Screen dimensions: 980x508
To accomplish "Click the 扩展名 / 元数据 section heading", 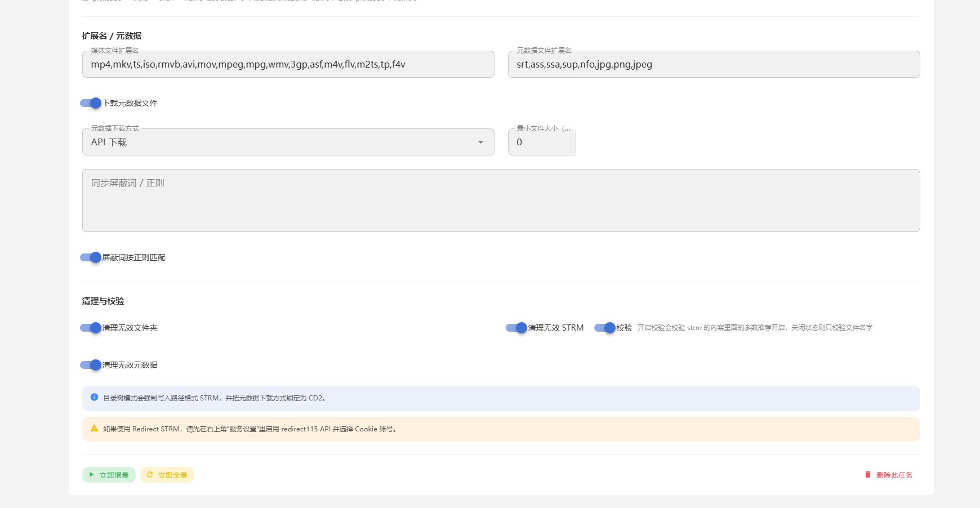I will (112, 36).
